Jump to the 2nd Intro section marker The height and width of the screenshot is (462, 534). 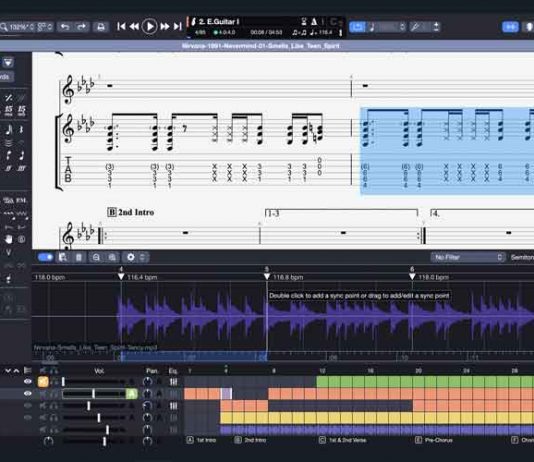(x=250, y=440)
